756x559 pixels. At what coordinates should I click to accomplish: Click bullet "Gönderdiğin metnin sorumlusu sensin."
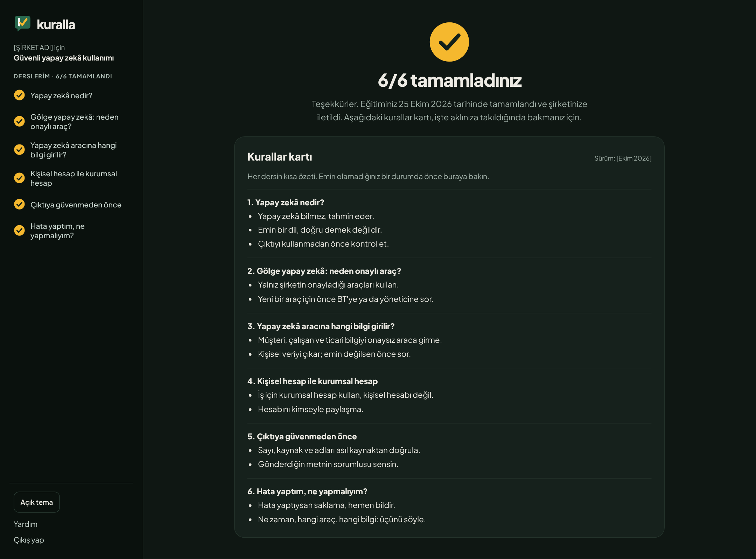[x=328, y=464]
